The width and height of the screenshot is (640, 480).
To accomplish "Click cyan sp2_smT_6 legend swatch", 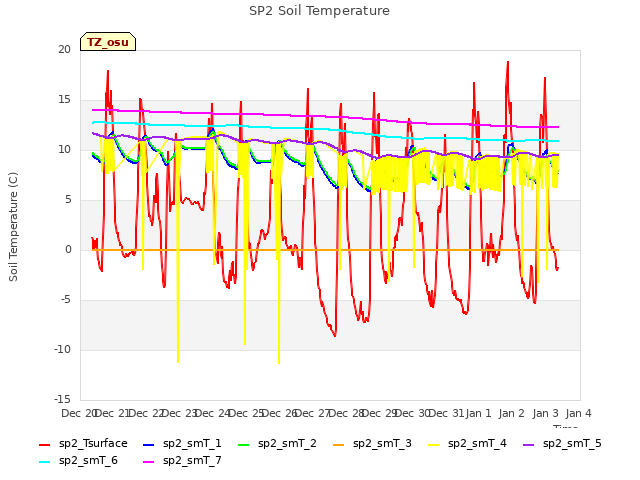I will [44, 462].
